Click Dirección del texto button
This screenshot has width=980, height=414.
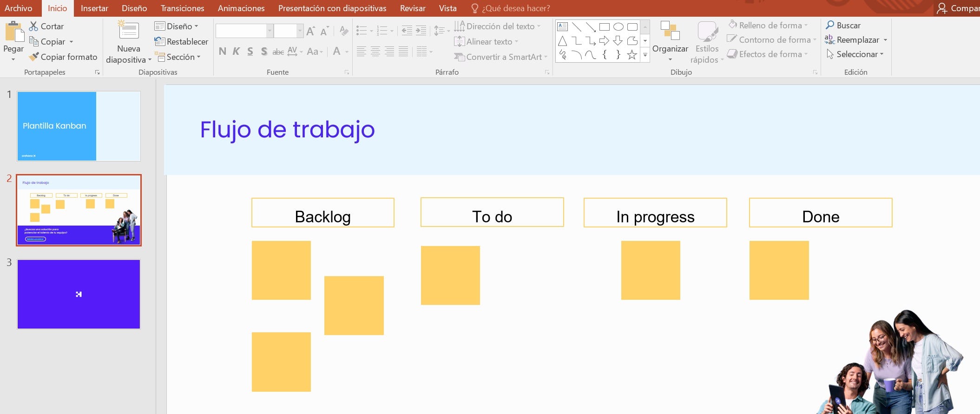[498, 26]
